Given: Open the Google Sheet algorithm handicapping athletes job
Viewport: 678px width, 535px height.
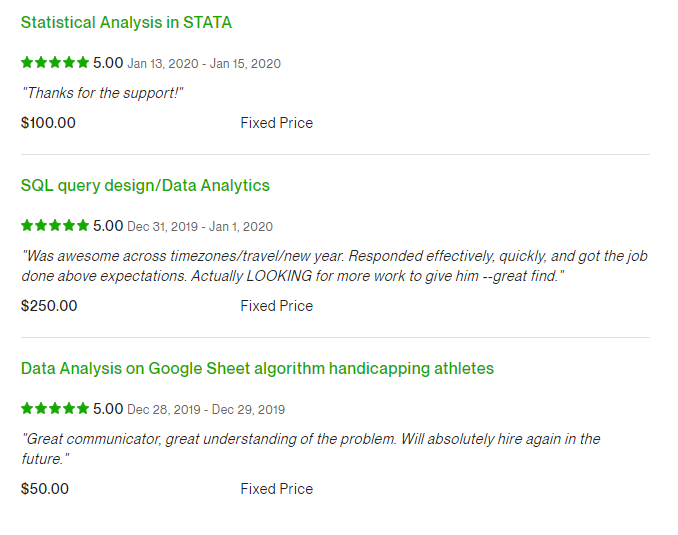Looking at the screenshot, I should [257, 368].
